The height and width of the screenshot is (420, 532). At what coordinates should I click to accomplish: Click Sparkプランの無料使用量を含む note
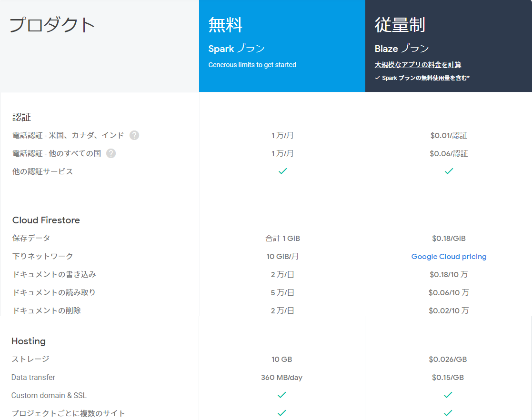[x=422, y=78]
